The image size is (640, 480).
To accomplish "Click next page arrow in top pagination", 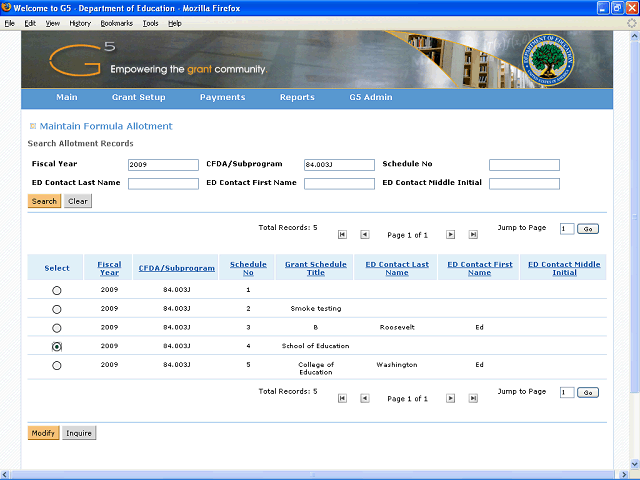I will coord(451,234).
